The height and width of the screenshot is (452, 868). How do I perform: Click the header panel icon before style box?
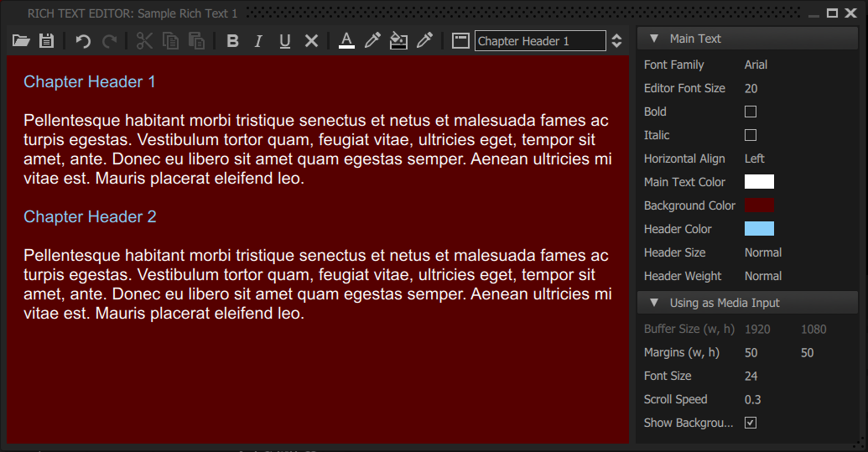pyautogui.click(x=460, y=41)
